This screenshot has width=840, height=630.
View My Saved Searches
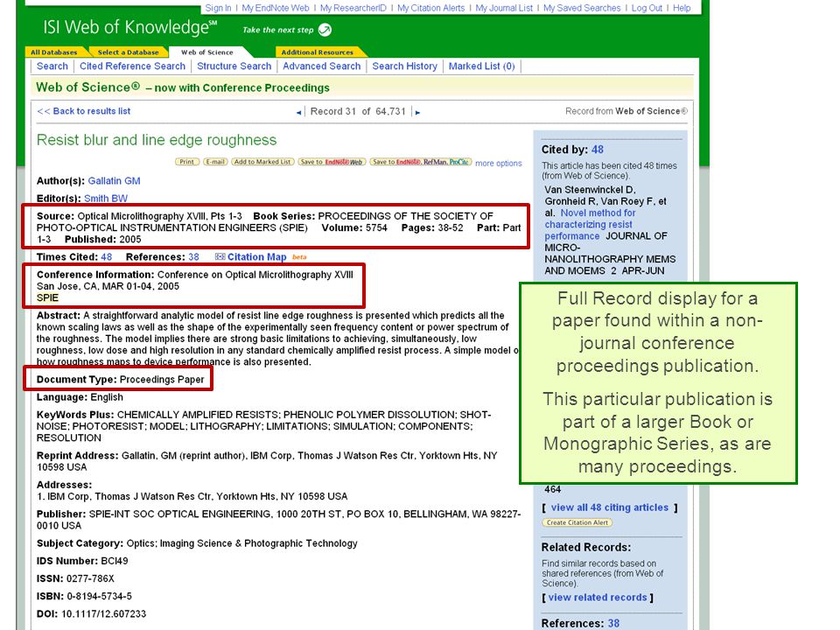pyautogui.click(x=582, y=8)
